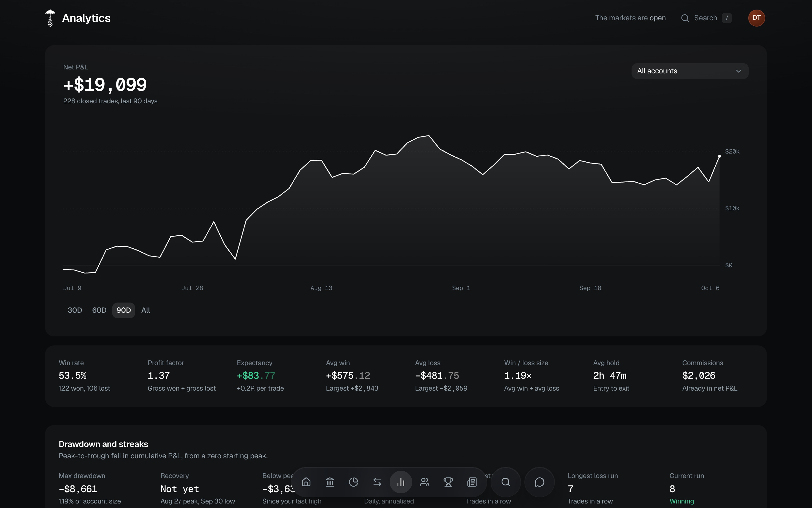Open the trophy icon in dock
The height and width of the screenshot is (508, 812).
pos(448,482)
